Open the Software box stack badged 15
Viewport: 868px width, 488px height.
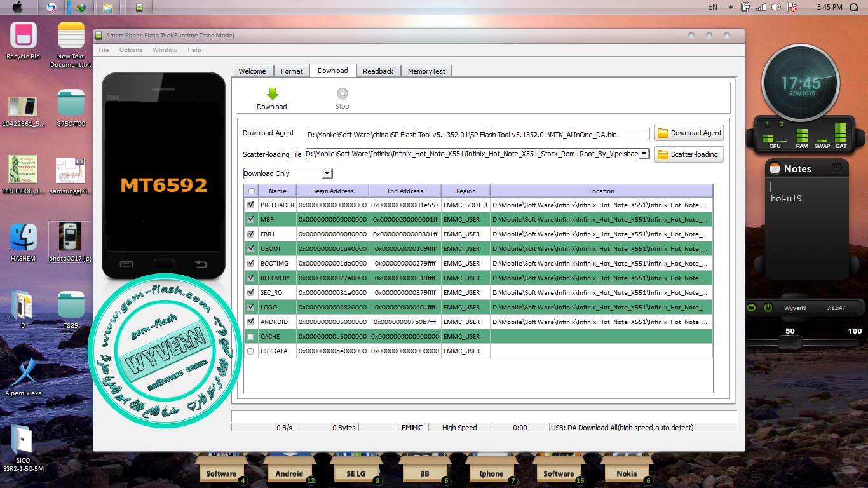559,470
